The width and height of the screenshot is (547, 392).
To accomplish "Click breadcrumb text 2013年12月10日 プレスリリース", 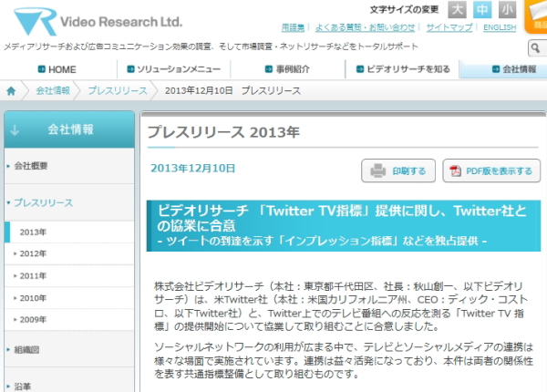I will [x=232, y=90].
